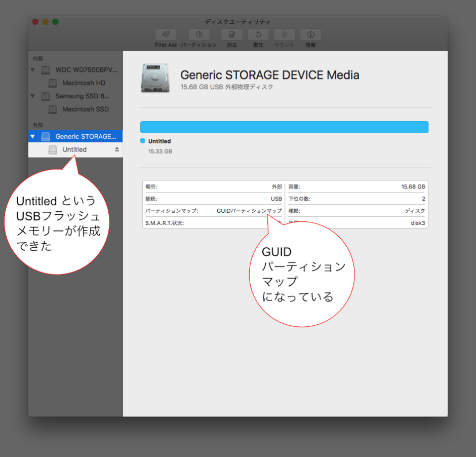Screen dimensions: 476x457
Task: Open the パーティション (Partition) tool
Action: (199, 34)
